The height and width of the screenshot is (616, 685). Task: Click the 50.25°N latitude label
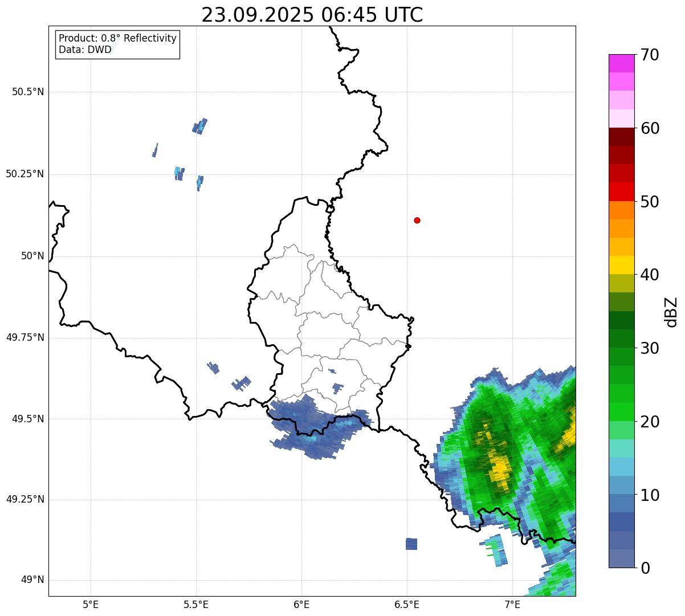point(25,174)
